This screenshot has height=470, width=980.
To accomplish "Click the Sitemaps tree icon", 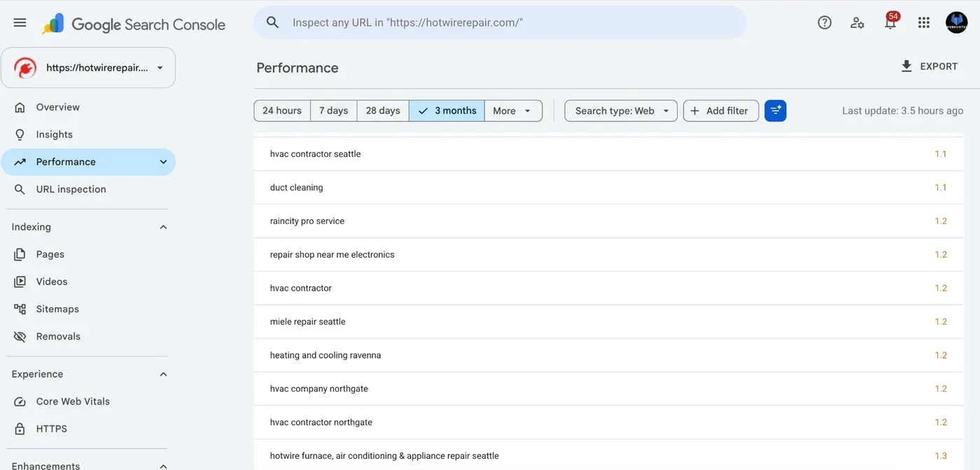I will 20,309.
